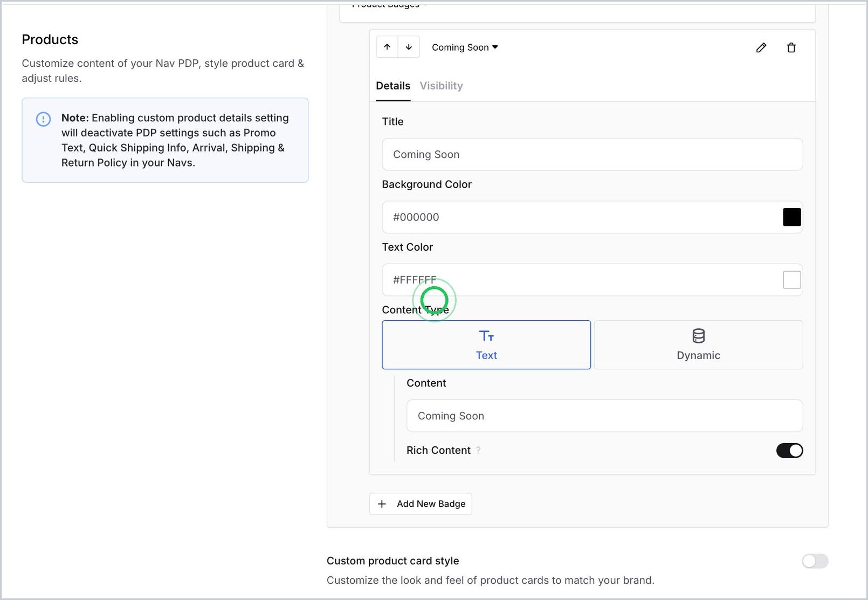The height and width of the screenshot is (600, 868).
Task: Move the Coming Soon badge down
Action: pyautogui.click(x=409, y=47)
